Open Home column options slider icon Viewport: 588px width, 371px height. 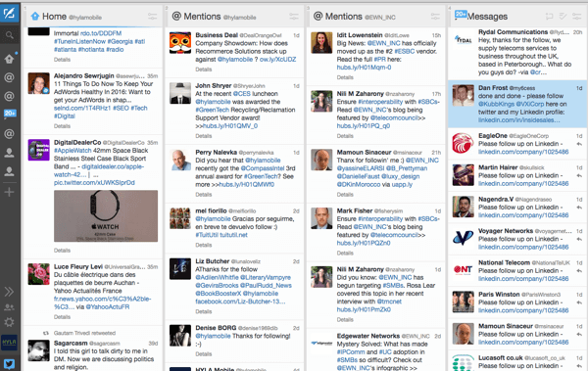[152, 16]
